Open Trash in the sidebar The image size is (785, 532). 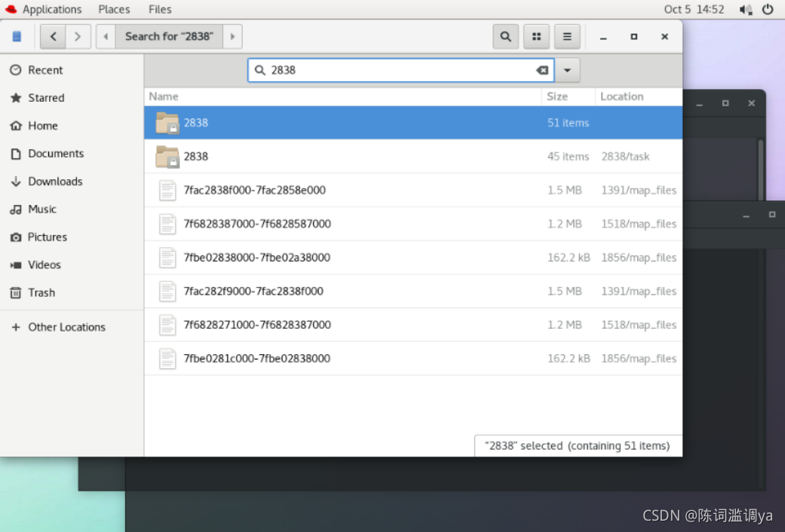tap(72, 293)
